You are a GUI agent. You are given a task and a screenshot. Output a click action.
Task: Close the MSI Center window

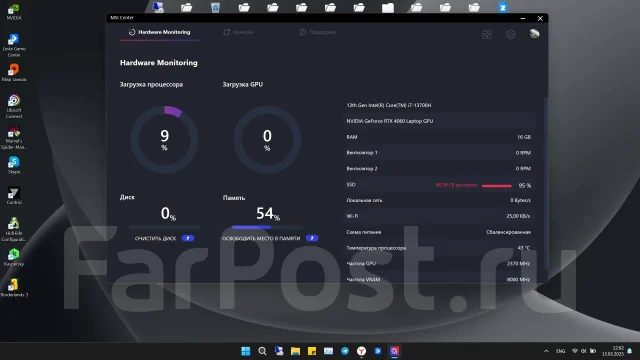(x=540, y=18)
